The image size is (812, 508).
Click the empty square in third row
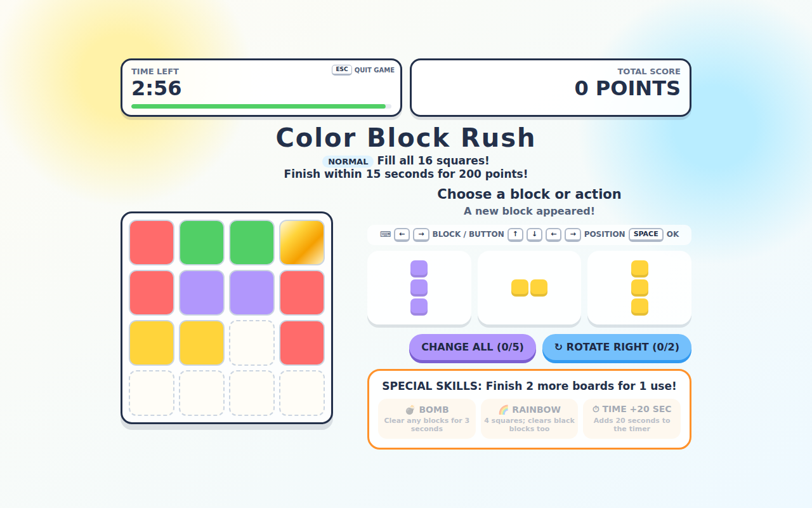(252, 343)
